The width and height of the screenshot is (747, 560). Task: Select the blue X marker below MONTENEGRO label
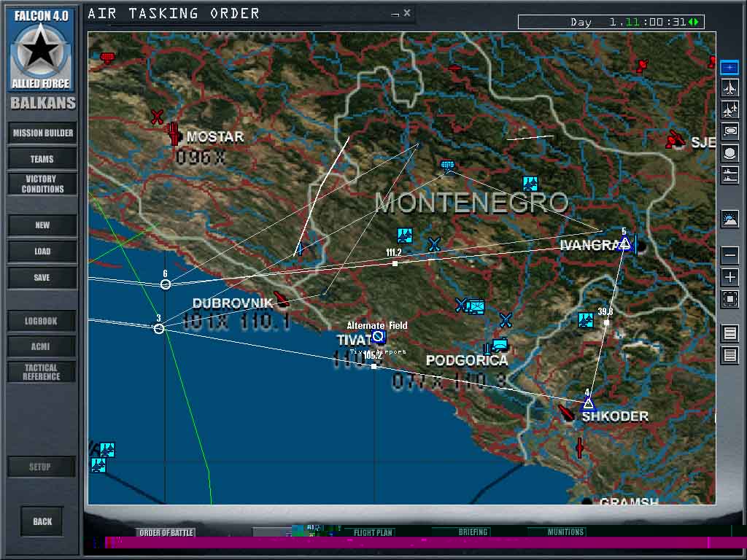[433, 245]
